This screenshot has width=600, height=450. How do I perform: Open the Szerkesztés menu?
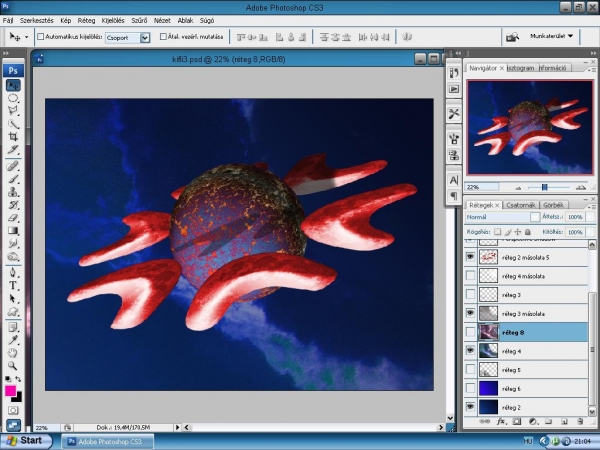coord(37,21)
